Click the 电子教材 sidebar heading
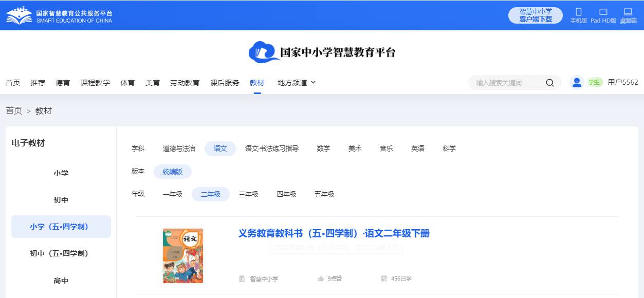 pos(28,143)
